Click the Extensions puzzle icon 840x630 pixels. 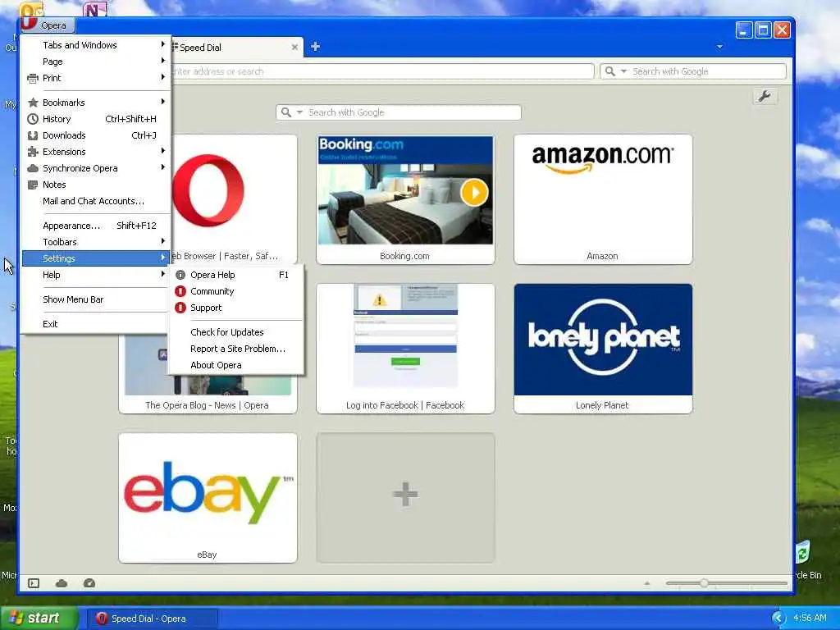[x=33, y=152]
